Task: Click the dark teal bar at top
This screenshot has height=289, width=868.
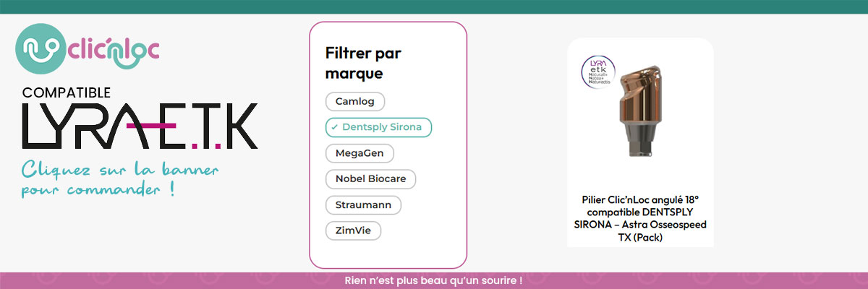Action: (434, 7)
